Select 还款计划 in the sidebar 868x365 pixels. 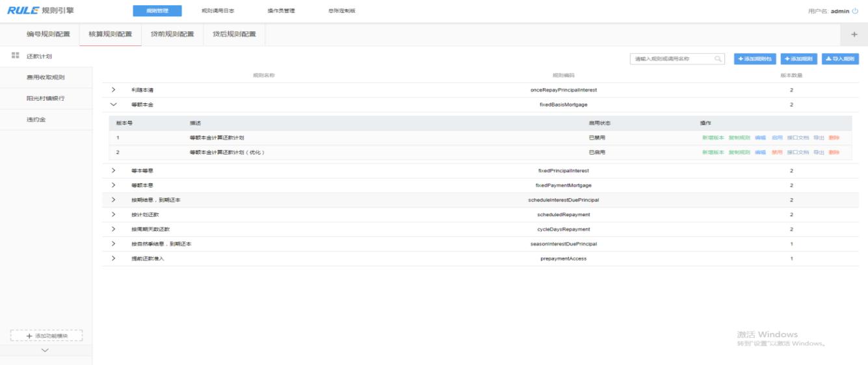click(x=39, y=56)
